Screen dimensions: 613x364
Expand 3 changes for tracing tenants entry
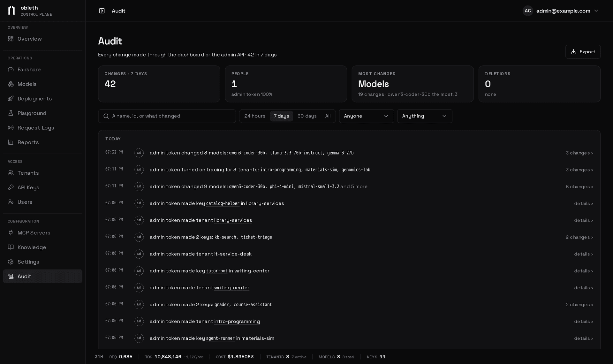[579, 170]
